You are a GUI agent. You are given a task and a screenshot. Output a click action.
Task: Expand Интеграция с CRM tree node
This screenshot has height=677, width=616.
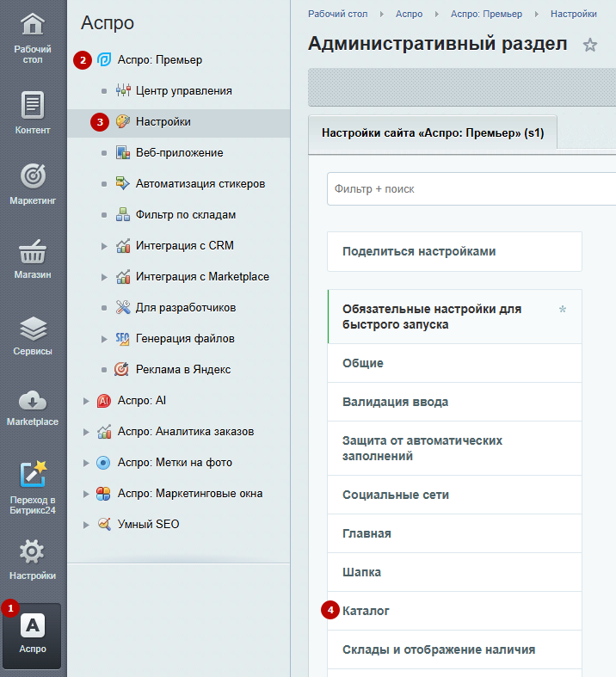click(x=104, y=246)
